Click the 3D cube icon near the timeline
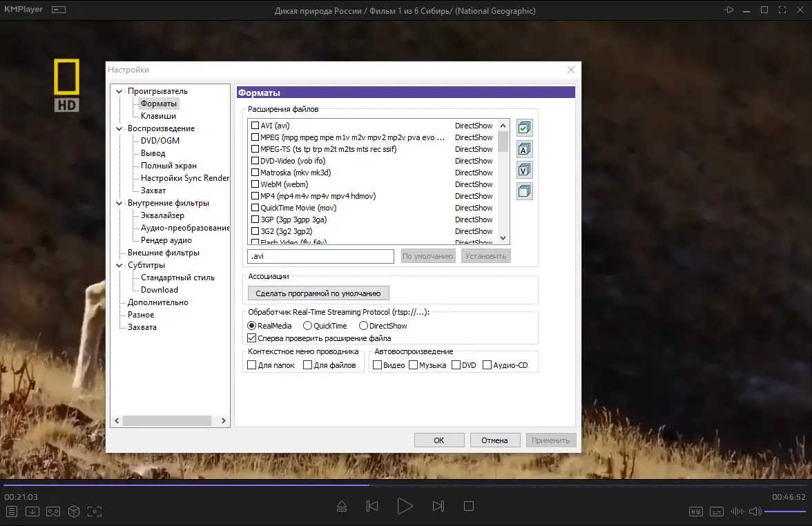Screen dimensions: 812x526 74,512
